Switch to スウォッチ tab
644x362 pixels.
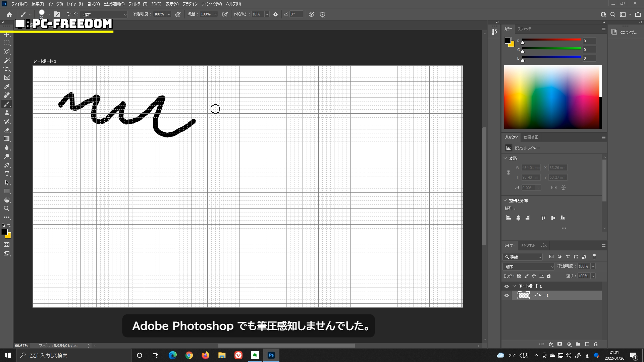524,29
